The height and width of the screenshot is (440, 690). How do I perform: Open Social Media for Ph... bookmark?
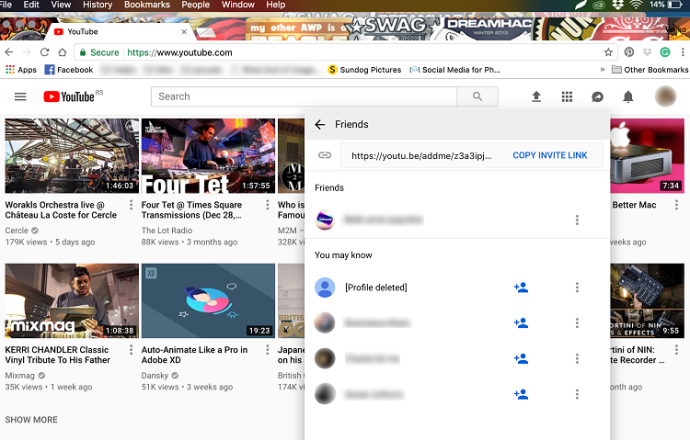(x=455, y=70)
